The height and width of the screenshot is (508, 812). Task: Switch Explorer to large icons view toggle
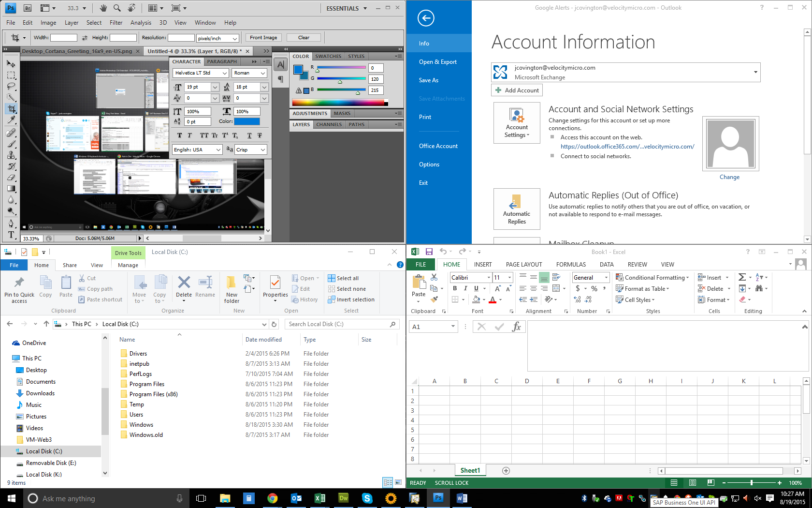pos(398,482)
